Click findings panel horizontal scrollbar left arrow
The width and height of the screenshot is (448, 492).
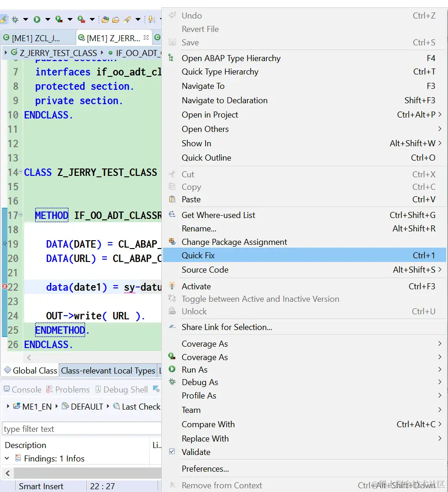(x=8, y=473)
